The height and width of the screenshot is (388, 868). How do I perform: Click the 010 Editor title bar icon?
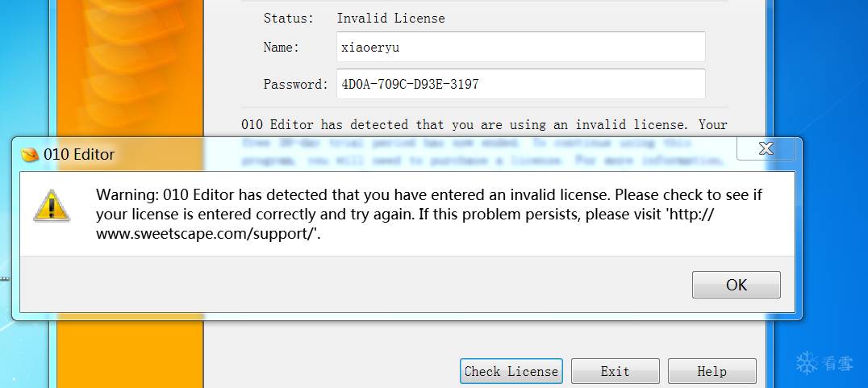click(x=30, y=155)
